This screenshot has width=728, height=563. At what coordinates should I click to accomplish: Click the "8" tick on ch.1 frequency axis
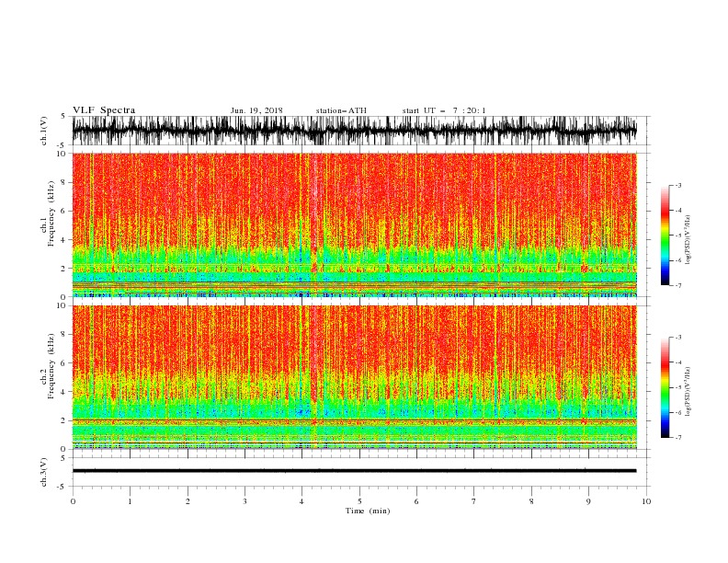point(64,182)
